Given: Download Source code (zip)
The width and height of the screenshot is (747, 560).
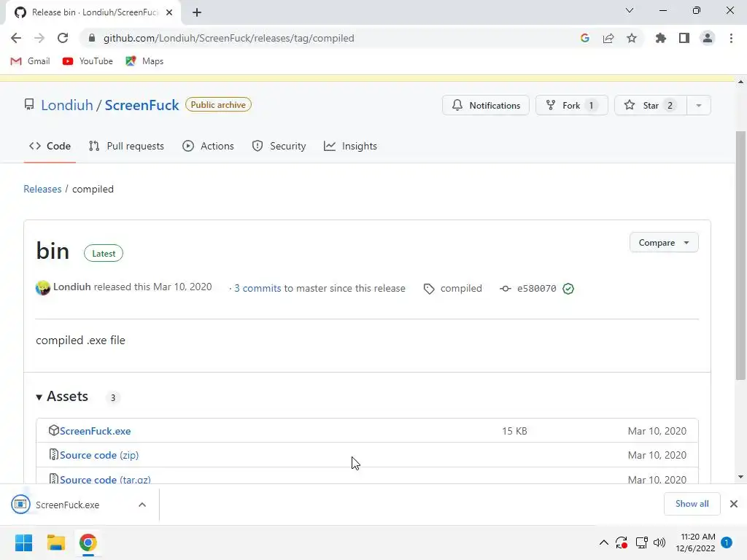Looking at the screenshot, I should pos(99,455).
